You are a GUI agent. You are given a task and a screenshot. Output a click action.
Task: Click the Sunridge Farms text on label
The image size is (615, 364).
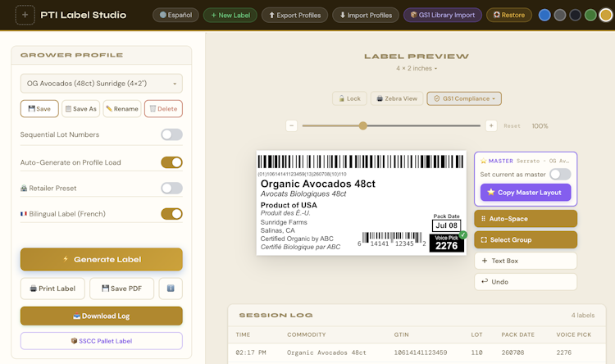(x=284, y=222)
